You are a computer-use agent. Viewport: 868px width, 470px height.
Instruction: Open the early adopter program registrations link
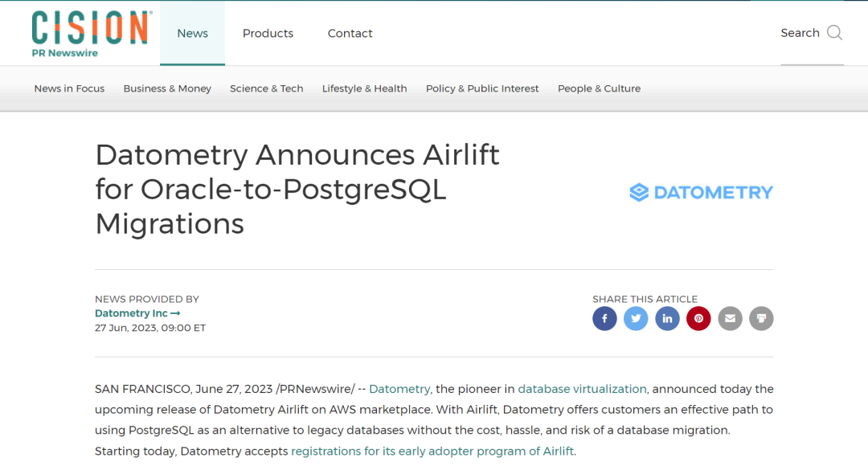[x=432, y=452]
